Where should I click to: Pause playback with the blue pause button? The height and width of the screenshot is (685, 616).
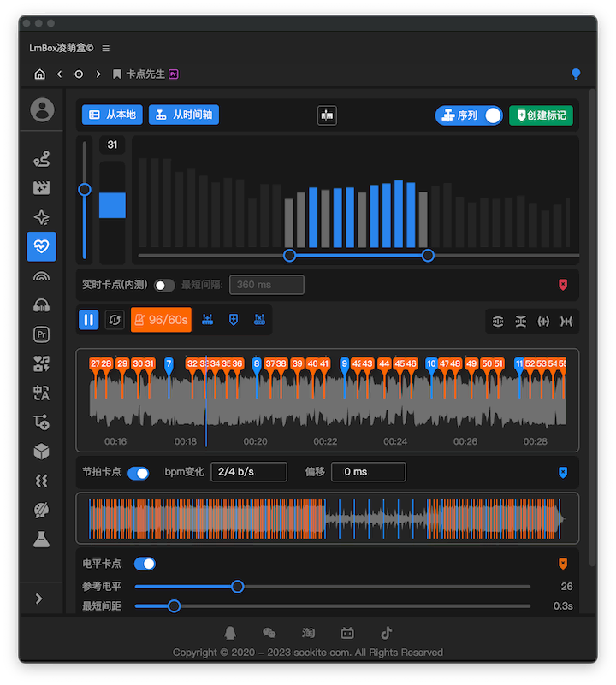tap(89, 320)
